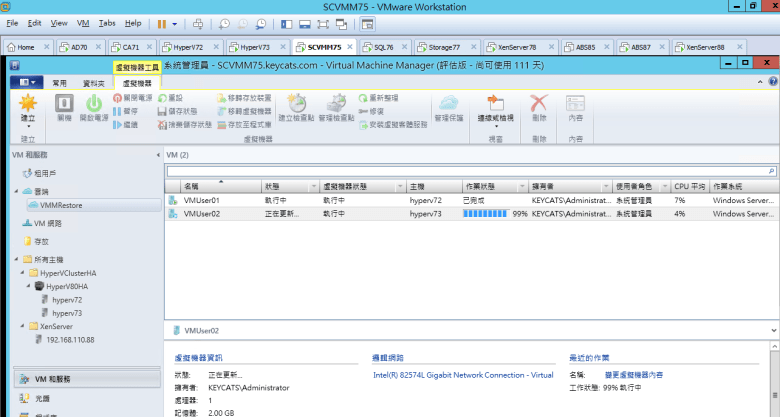Click the 內容 (Properties) ribbon icon

coord(575,103)
